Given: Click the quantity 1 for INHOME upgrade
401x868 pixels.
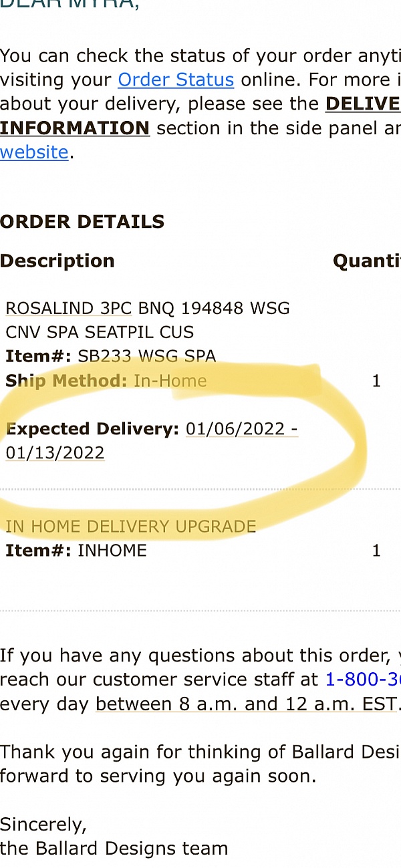Looking at the screenshot, I should pyautogui.click(x=376, y=551).
